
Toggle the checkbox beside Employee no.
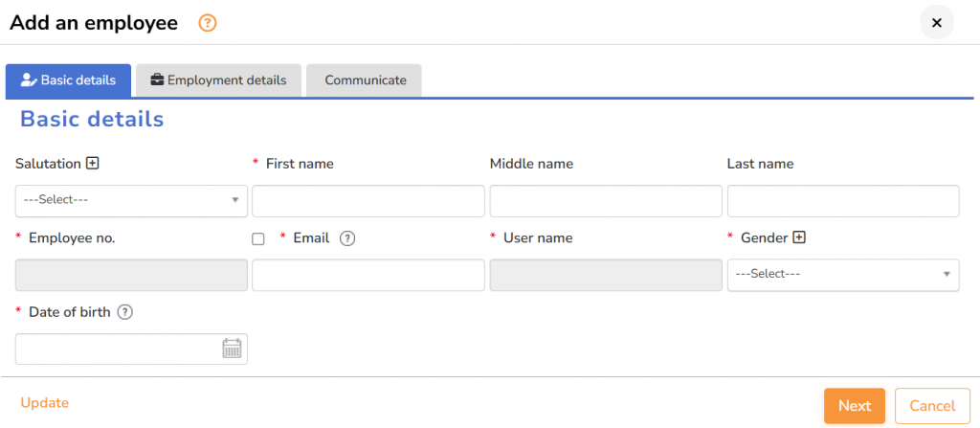(258, 239)
